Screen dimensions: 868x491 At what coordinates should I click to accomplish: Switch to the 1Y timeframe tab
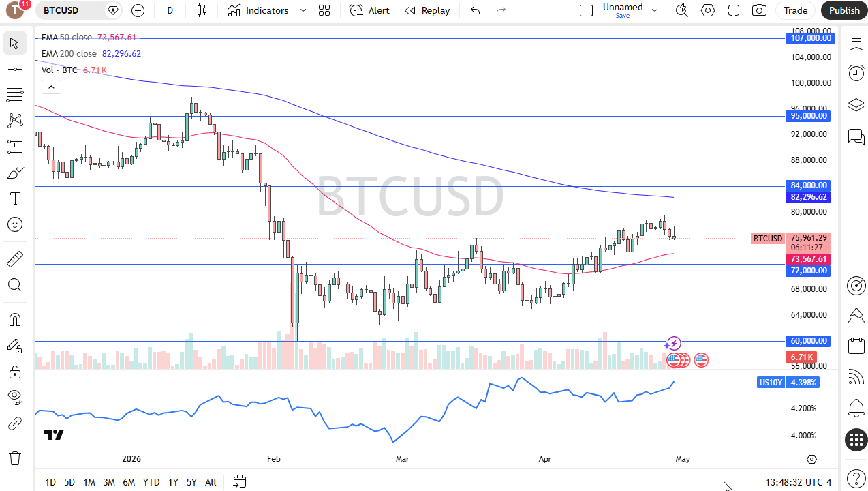click(172, 482)
